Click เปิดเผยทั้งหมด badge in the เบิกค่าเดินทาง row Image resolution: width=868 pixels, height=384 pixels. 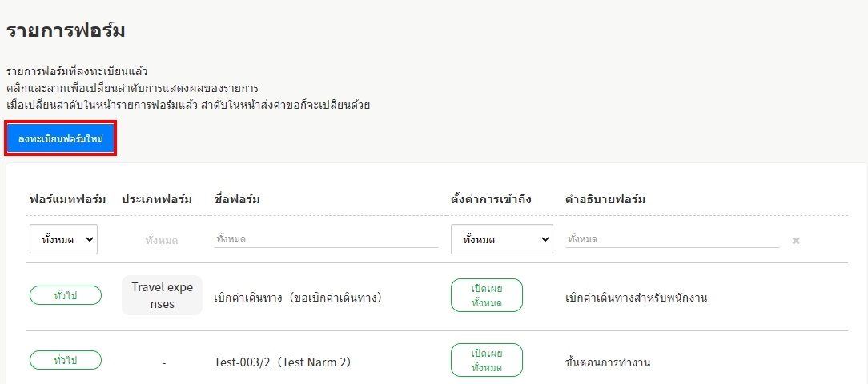click(x=487, y=295)
